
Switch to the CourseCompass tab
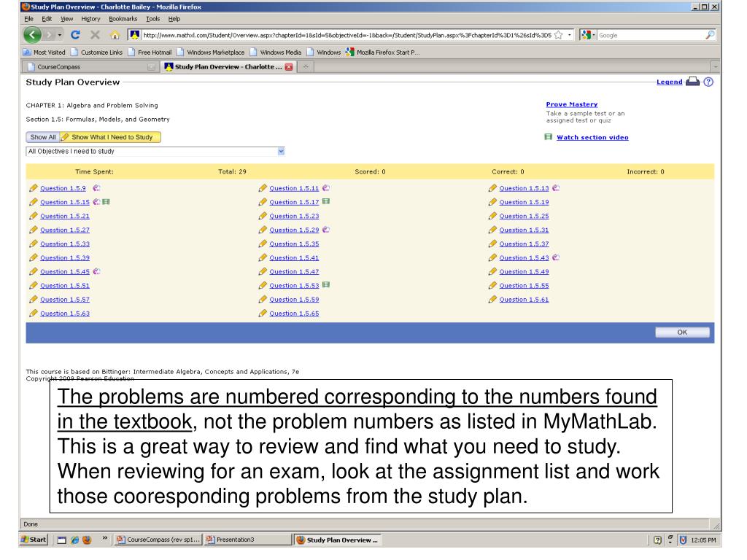[x=90, y=67]
